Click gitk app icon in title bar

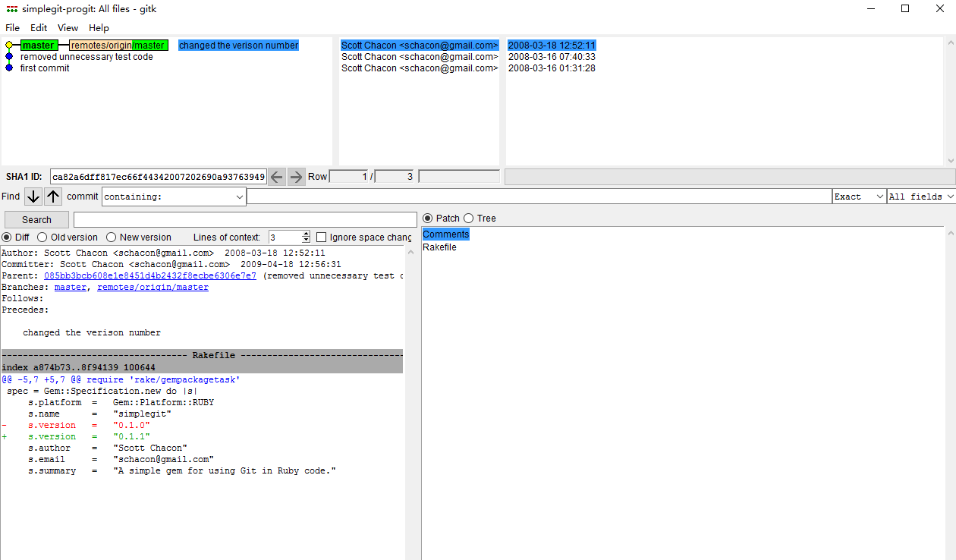click(x=11, y=9)
